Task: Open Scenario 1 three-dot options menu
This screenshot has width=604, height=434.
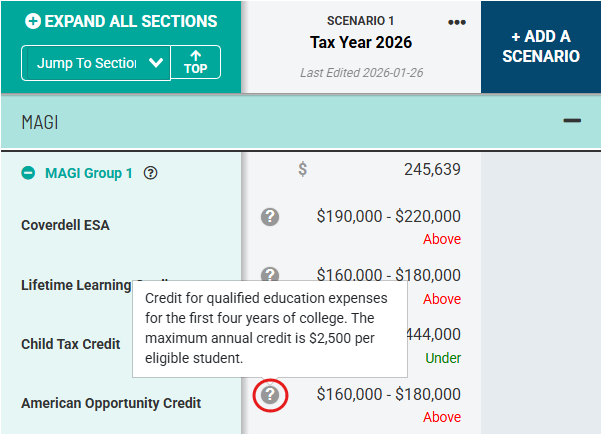Action: (x=457, y=23)
